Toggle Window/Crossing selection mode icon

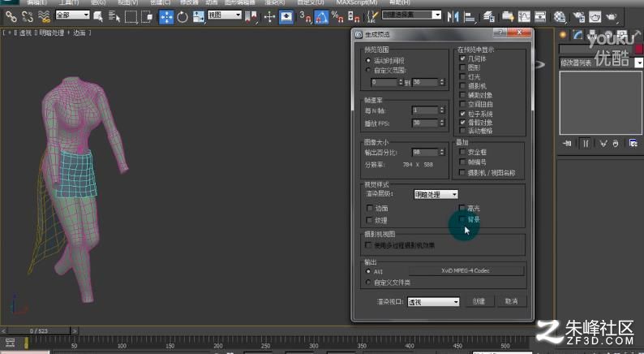[147, 17]
